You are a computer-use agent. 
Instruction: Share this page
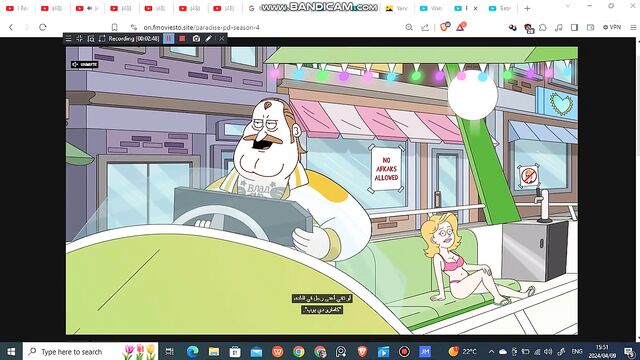pyautogui.click(x=425, y=27)
